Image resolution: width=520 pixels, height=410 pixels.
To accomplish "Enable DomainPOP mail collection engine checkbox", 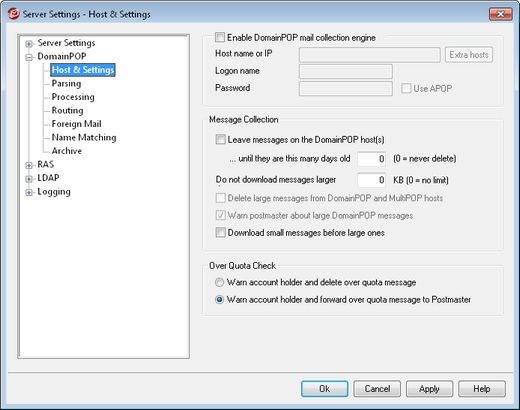I will point(220,37).
